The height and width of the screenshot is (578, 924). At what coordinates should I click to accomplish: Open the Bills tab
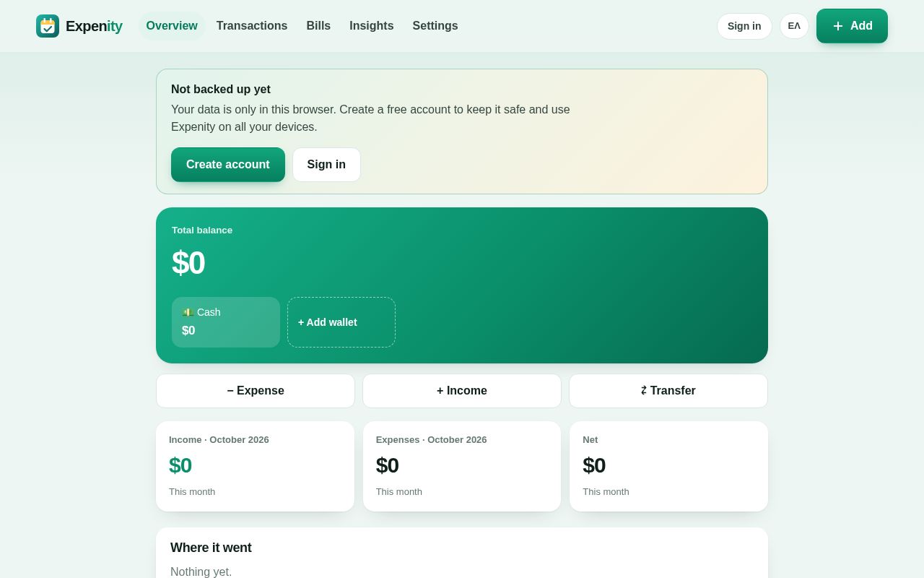(x=318, y=26)
